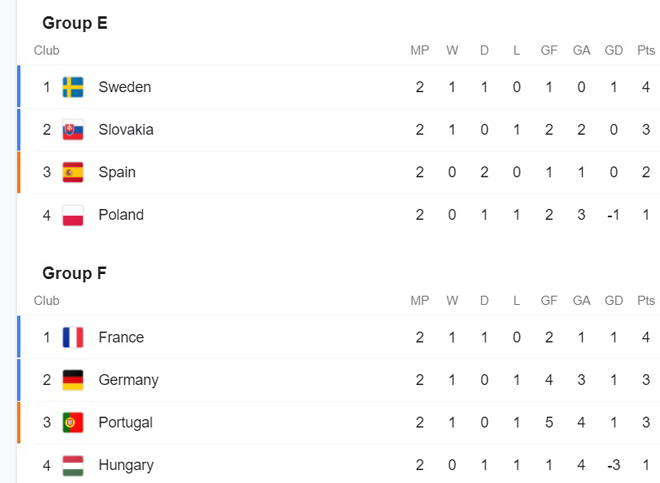Click the Group E heading

click(x=75, y=23)
